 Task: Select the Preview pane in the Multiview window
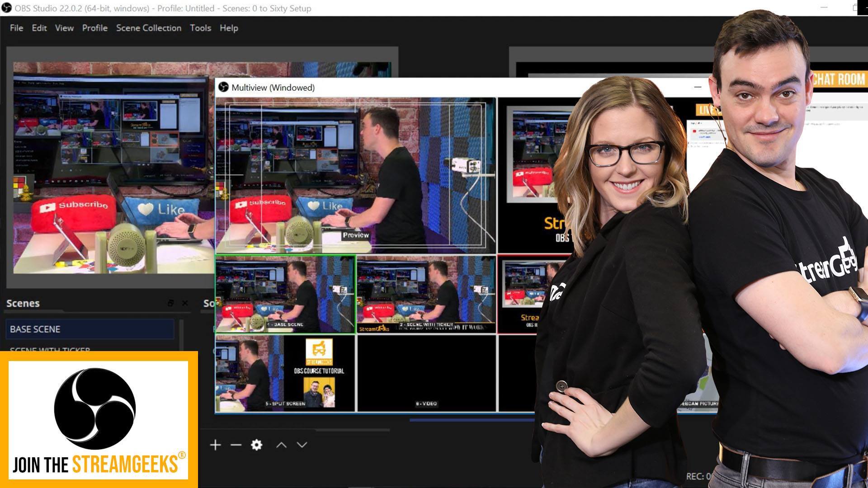[356, 175]
